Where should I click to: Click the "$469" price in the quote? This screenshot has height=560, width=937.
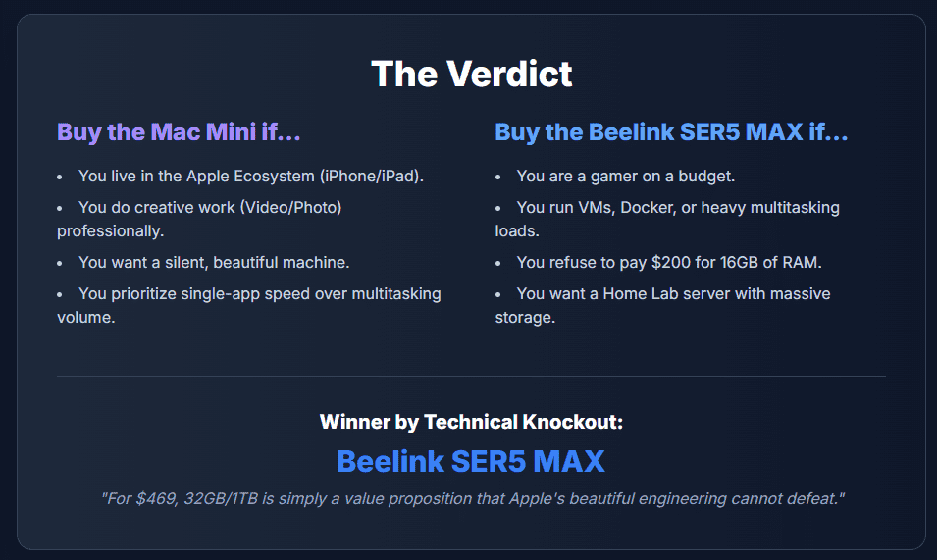(x=151, y=499)
